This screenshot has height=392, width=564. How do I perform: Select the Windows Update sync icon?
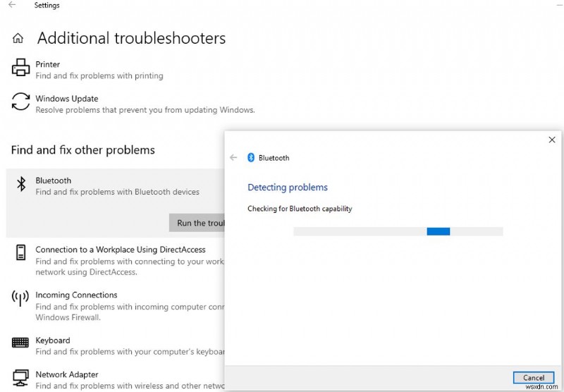point(20,102)
